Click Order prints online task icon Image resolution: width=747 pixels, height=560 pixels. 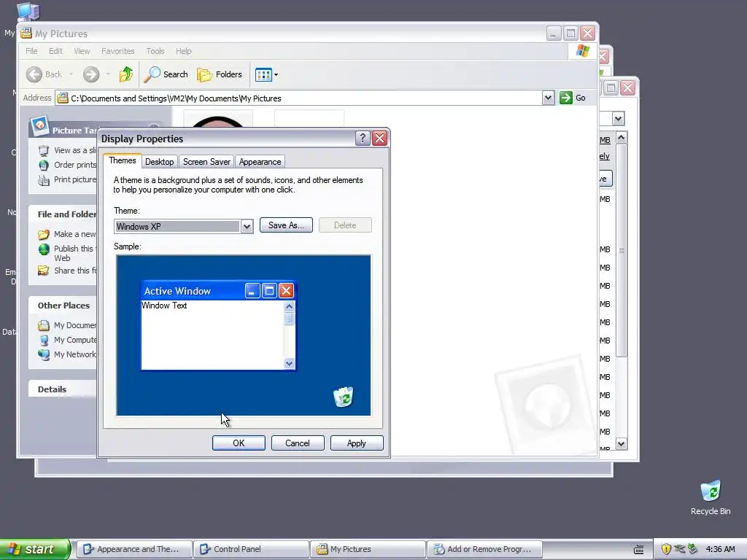[x=44, y=165]
